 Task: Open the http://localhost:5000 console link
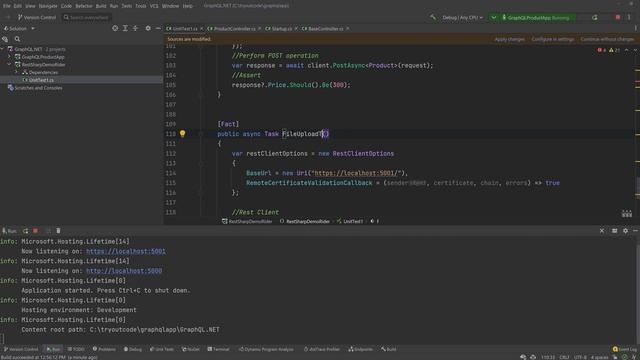[x=124, y=271]
